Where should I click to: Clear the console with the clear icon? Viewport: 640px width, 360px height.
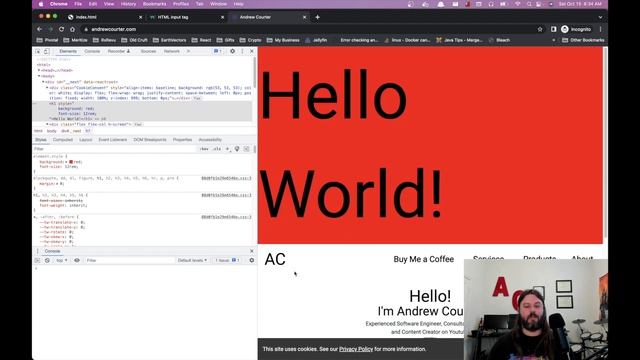(x=47, y=260)
